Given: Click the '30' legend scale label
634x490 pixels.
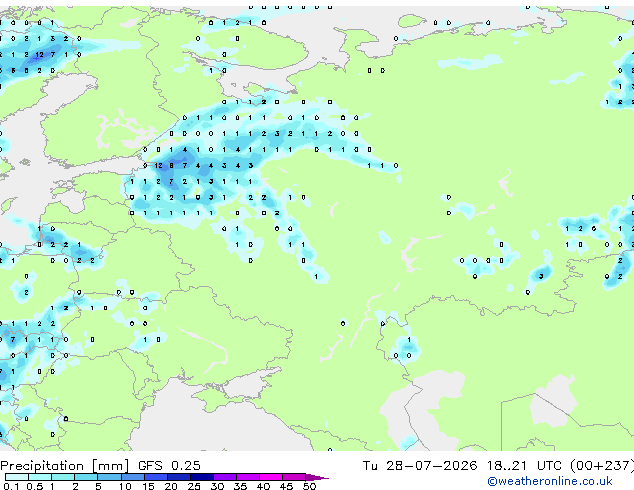Looking at the screenshot, I should [218, 486].
